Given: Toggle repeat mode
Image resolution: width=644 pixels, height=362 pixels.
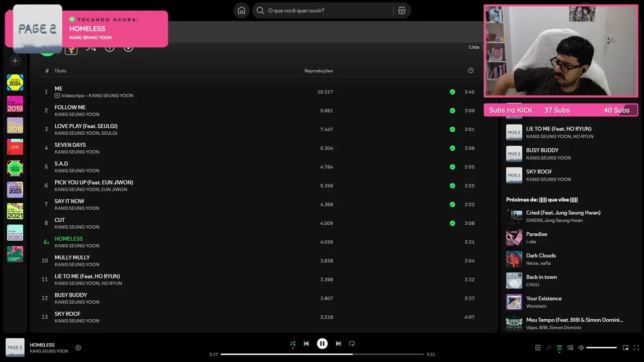Looking at the screenshot, I should [x=352, y=344].
